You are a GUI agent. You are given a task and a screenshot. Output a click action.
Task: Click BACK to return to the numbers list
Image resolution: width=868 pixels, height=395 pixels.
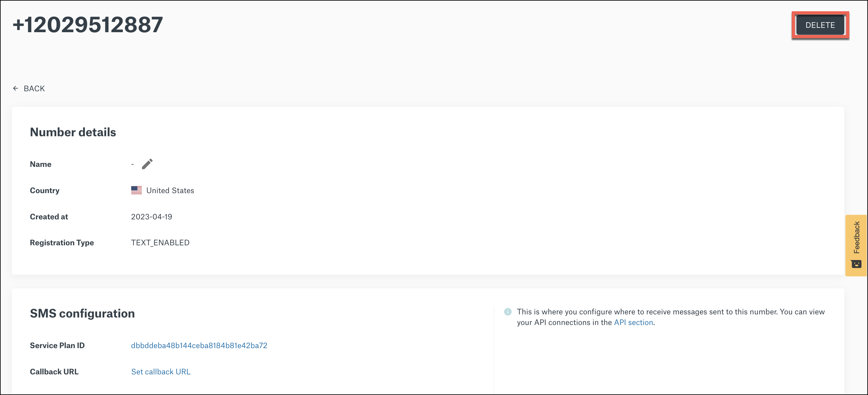[x=34, y=88]
